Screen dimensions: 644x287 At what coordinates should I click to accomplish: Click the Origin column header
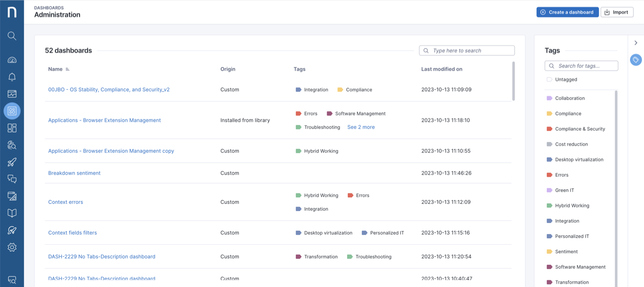[227, 69]
